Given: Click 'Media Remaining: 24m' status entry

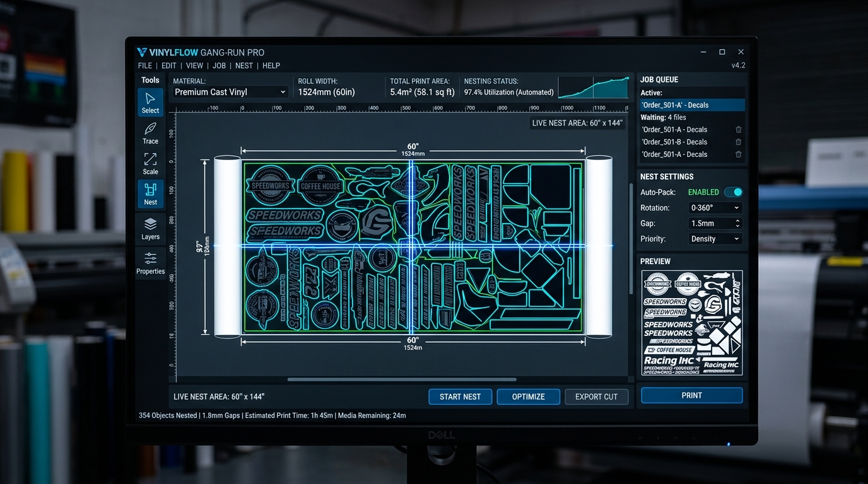Looking at the screenshot, I should (372, 415).
